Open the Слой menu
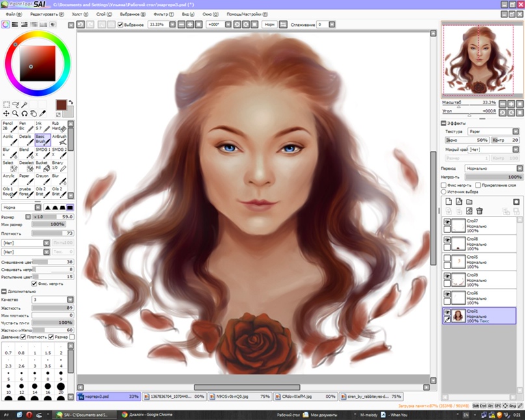 coord(101,13)
